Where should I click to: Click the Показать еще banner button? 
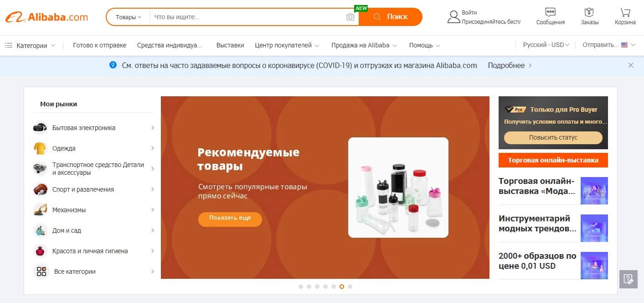[x=230, y=219]
